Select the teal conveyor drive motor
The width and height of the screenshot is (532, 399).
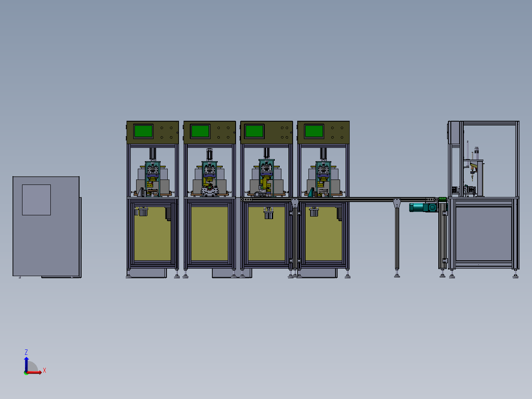pos(423,207)
